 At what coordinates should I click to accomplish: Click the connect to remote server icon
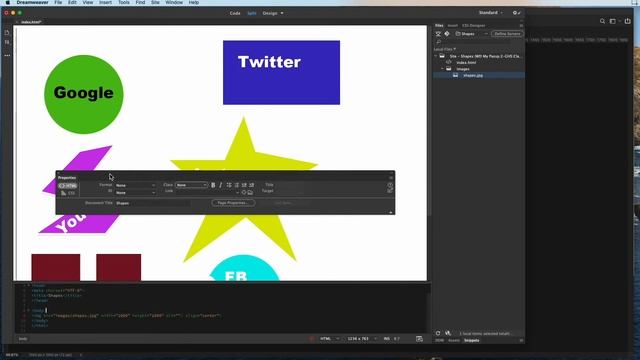click(x=438, y=34)
